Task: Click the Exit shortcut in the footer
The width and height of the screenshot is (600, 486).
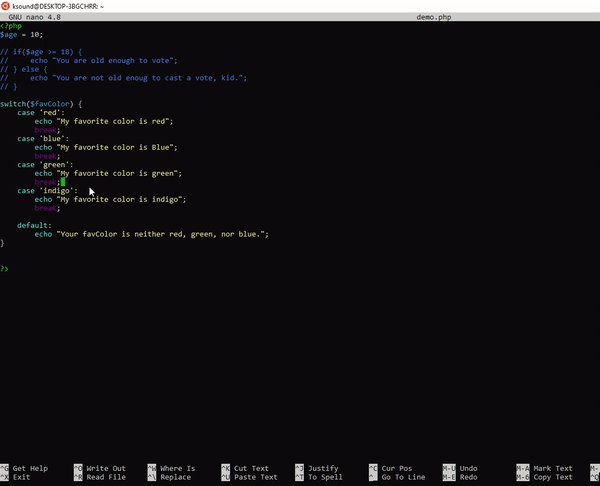Action: (21, 477)
